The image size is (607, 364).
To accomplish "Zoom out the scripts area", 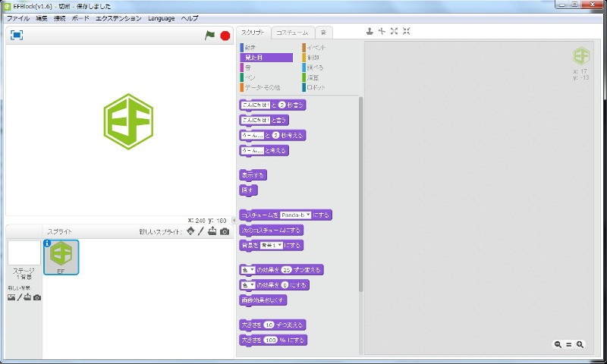I will [558, 344].
